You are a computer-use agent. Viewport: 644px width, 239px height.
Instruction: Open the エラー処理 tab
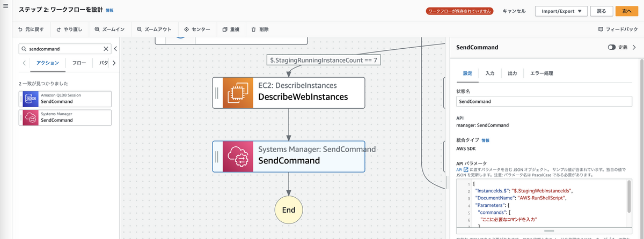(x=541, y=73)
